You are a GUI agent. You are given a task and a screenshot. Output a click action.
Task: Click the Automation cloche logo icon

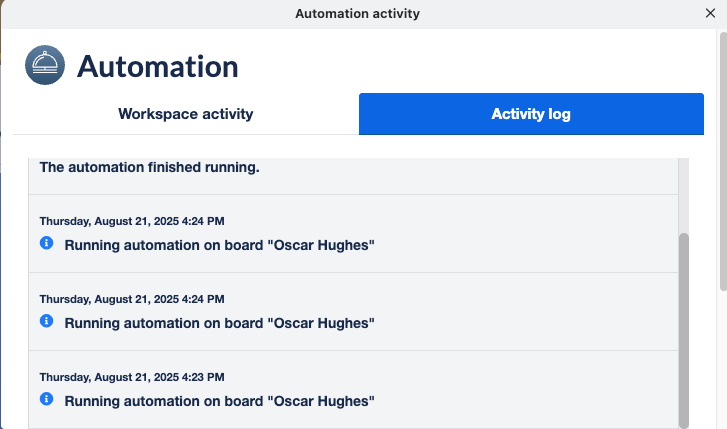pyautogui.click(x=44, y=66)
